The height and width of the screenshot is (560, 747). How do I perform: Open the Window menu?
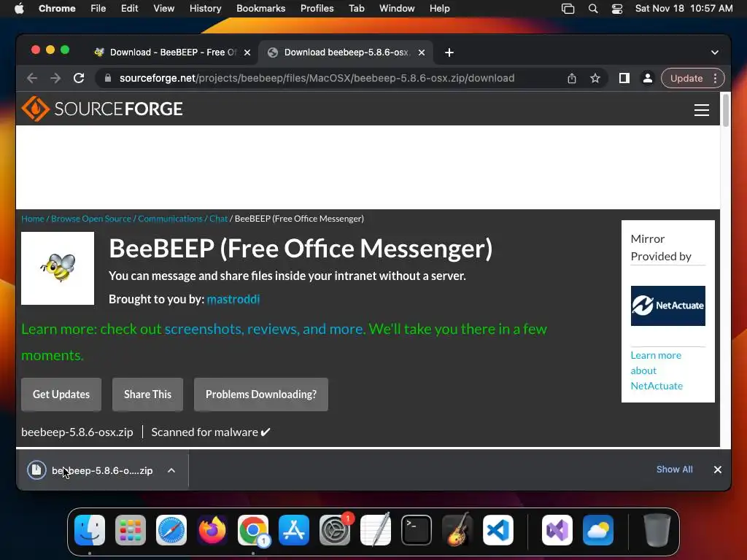[x=397, y=9]
